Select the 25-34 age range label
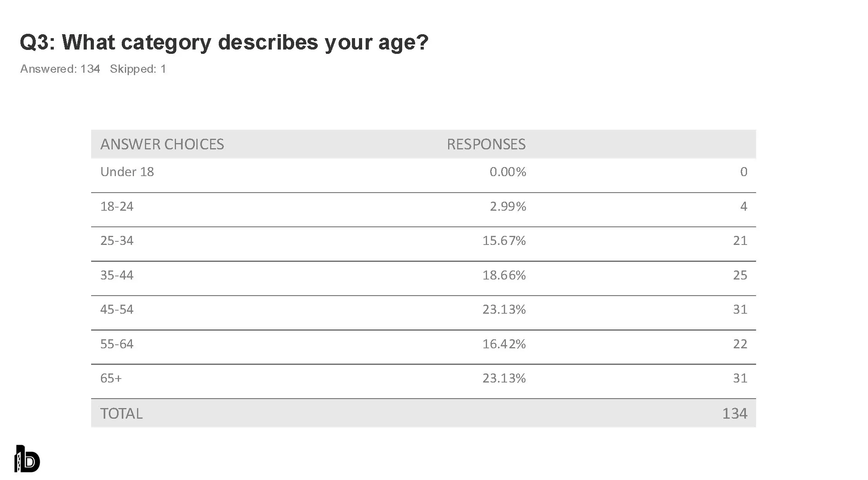Image resolution: width=868 pixels, height=480 pixels. [x=117, y=241]
